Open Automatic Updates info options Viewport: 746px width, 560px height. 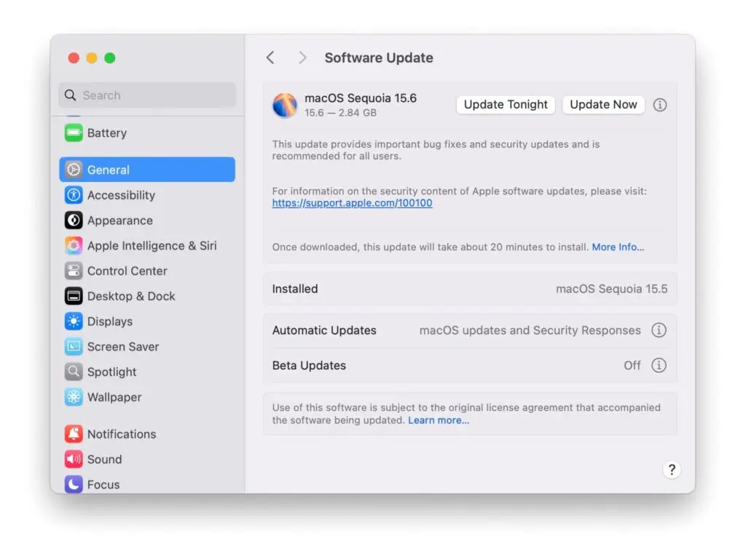coord(659,330)
